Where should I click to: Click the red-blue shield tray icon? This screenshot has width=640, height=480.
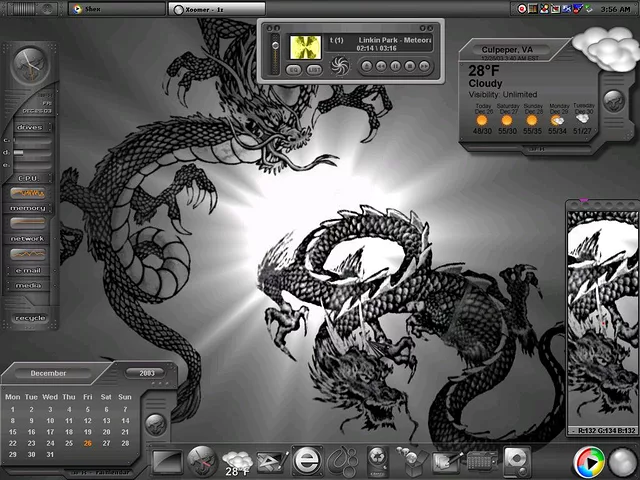pos(577,9)
